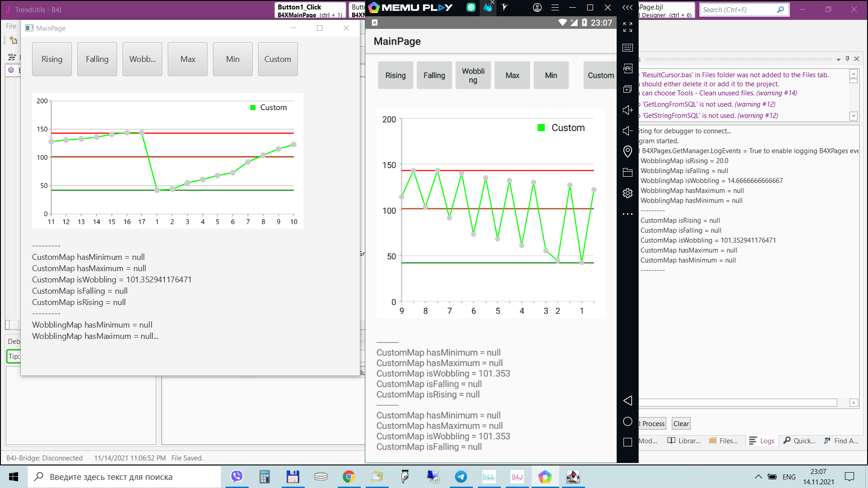The image size is (868, 488).
Task: Click the IDE Search input field
Action: [x=738, y=9]
